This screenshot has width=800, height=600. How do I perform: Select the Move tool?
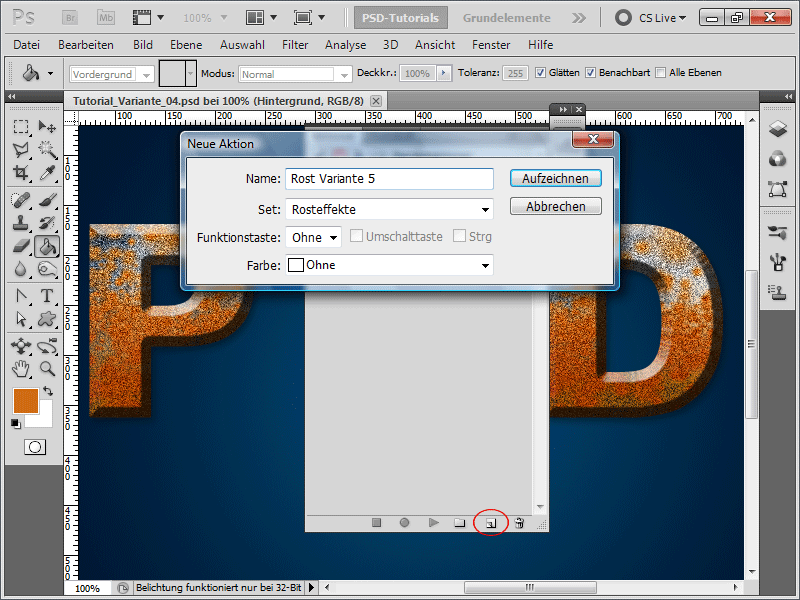[47, 126]
